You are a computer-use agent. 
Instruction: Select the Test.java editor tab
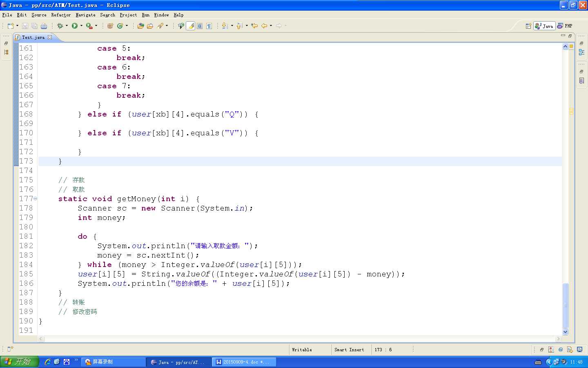33,37
